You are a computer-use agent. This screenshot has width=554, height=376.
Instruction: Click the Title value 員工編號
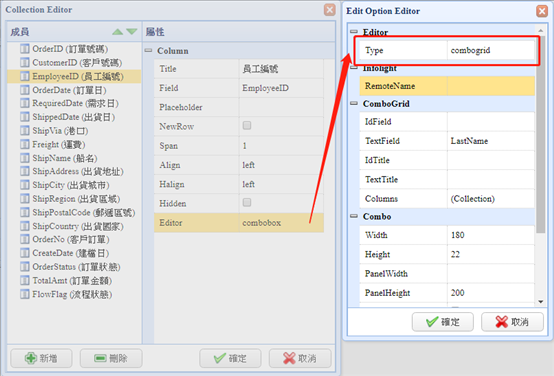coord(281,69)
